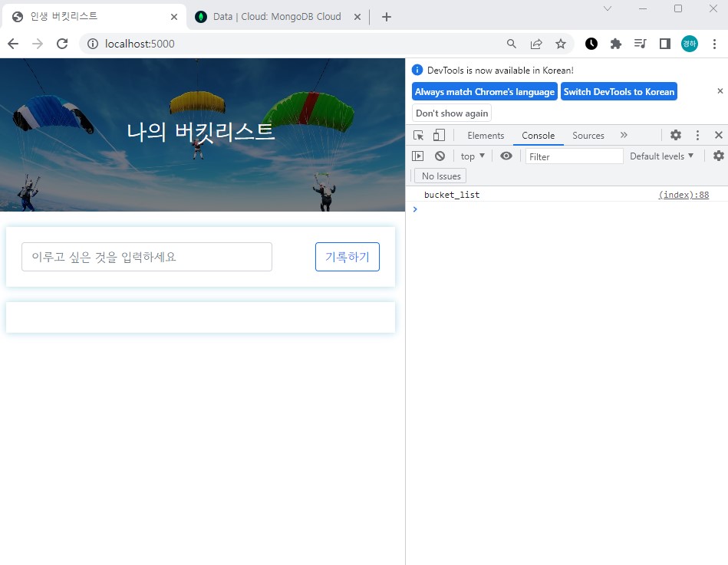Click the console prompt arrow line

click(x=566, y=209)
